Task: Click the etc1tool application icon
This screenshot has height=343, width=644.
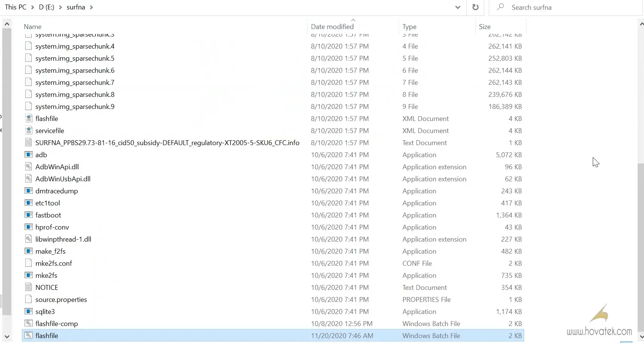Action: [29, 203]
